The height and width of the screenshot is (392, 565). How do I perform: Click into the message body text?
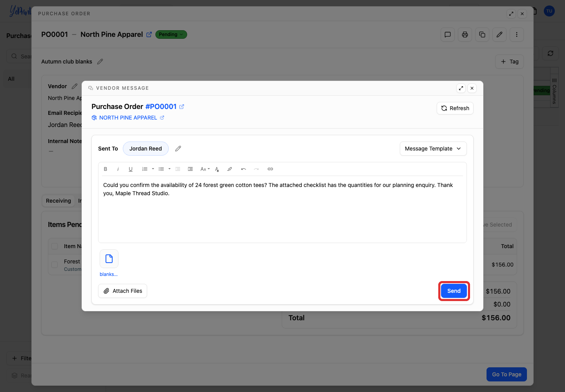pyautogui.click(x=282, y=209)
